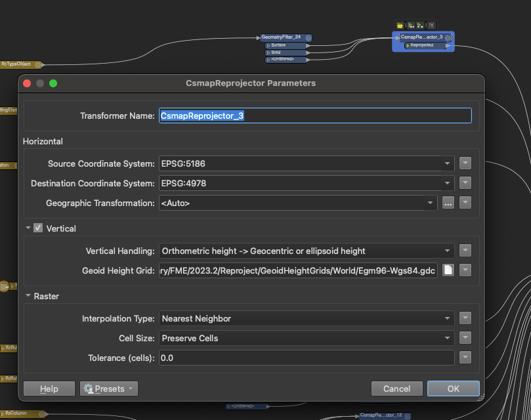This screenshot has width=531, height=420.
Task: Open the Geoid Height Grid options menu arrow
Action: point(465,270)
